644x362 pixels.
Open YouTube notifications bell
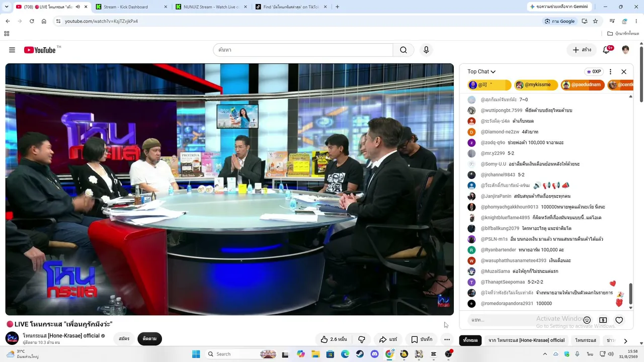(607, 50)
